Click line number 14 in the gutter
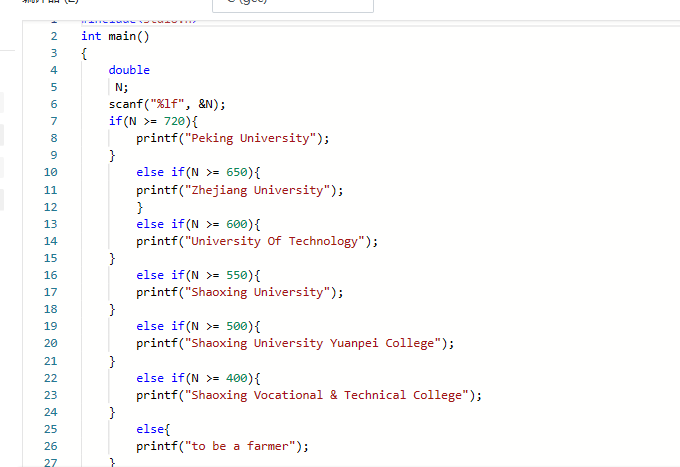Viewport: 680px width, 467px height. pos(50,242)
